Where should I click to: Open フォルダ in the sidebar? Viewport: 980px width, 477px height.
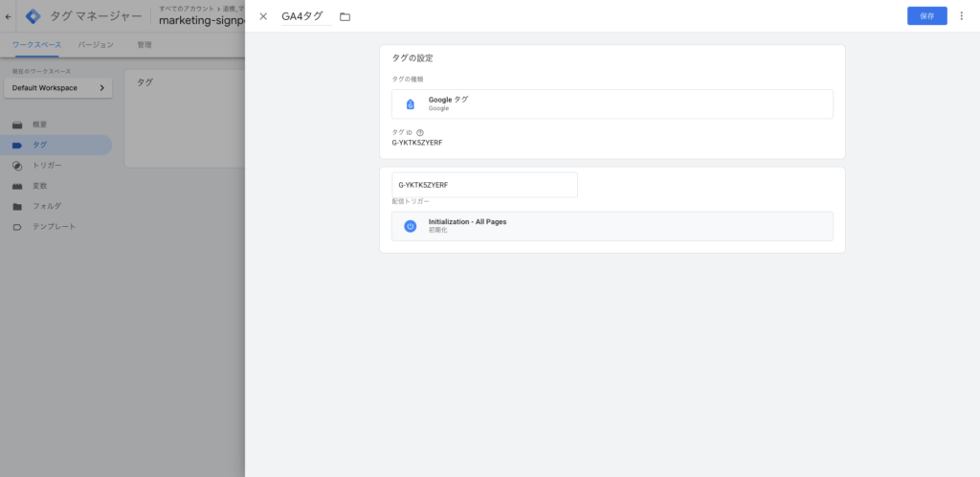(x=56, y=206)
